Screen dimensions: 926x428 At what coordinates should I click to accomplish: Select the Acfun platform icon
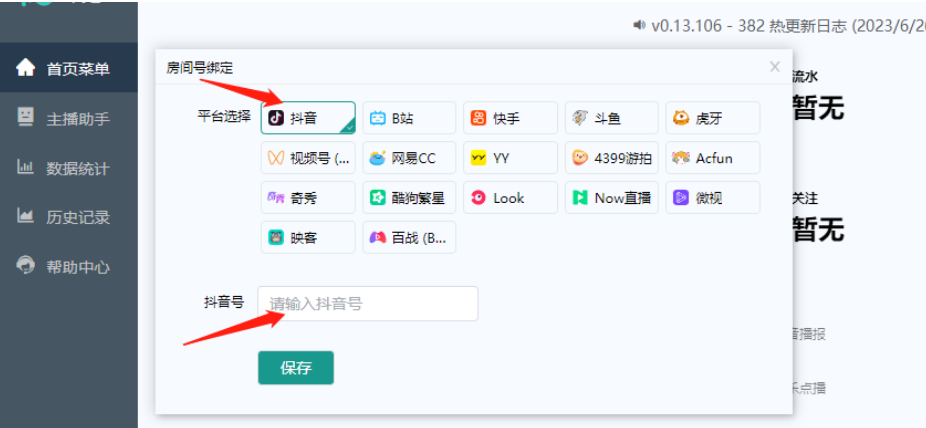pyautogui.click(x=712, y=158)
